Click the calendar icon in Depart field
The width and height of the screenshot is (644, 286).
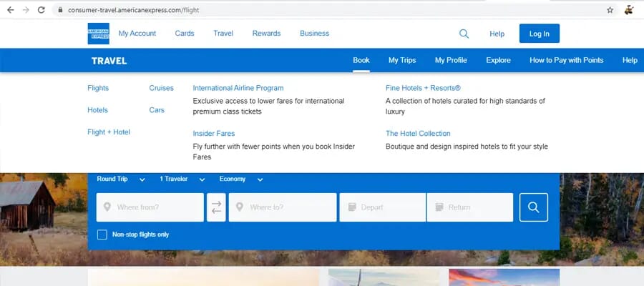click(351, 207)
